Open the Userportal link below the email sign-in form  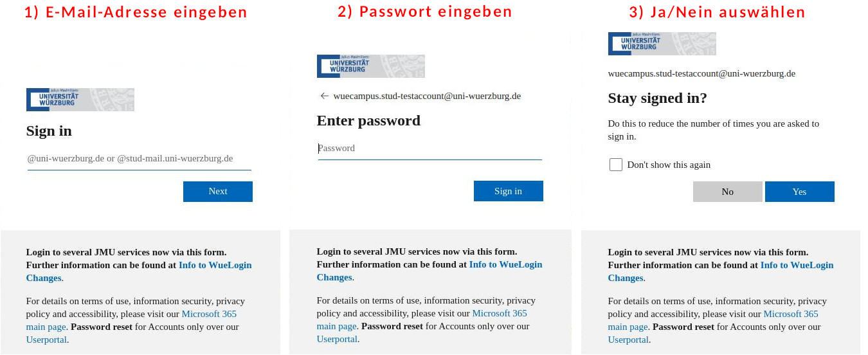click(x=46, y=340)
